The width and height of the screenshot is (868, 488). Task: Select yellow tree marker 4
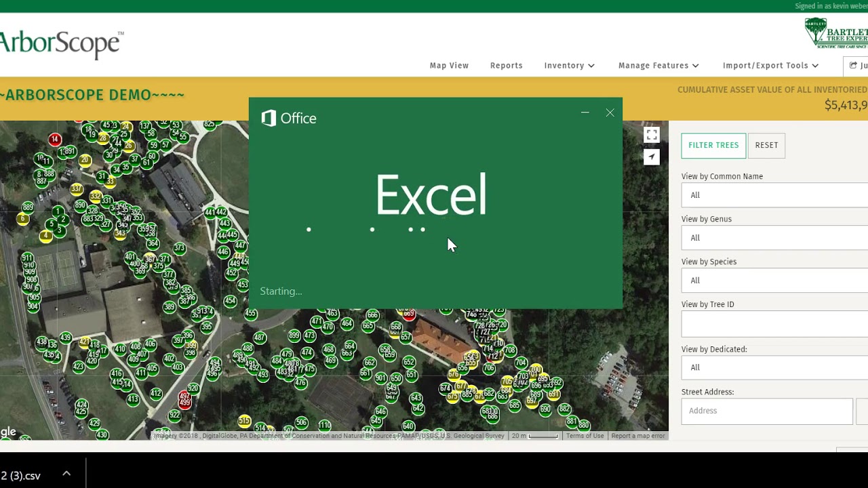click(x=45, y=236)
